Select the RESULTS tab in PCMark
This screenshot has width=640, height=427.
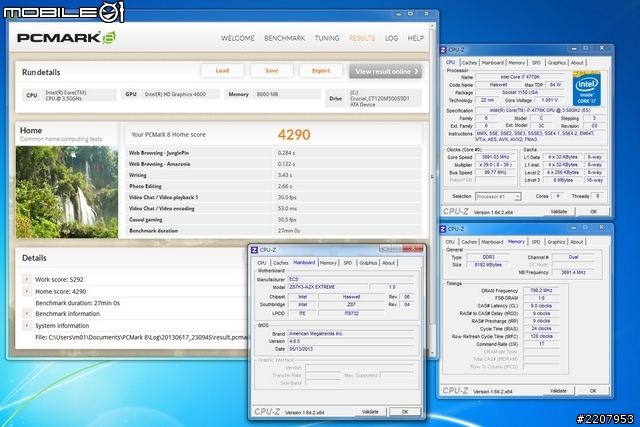[x=362, y=38]
